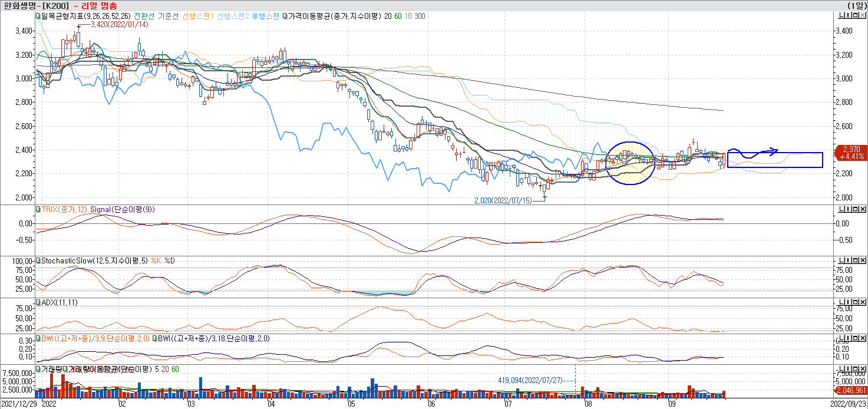Viewport: 868px width, 409px height.
Task: Click the 300 moving average period label
Action: [x=420, y=16]
